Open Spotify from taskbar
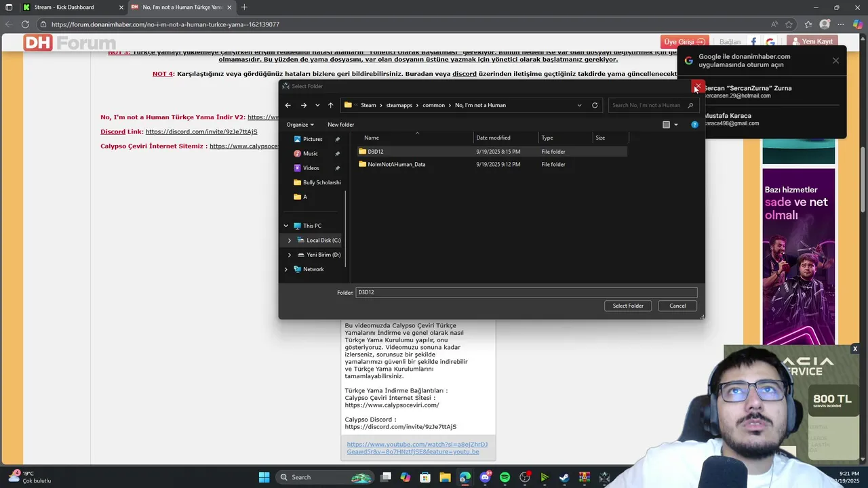 point(505,477)
